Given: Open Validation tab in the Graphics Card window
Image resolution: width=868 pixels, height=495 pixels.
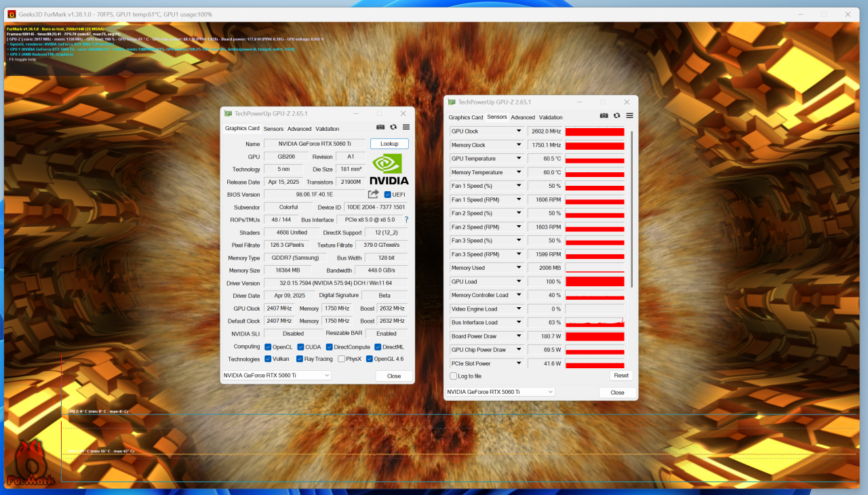Looking at the screenshot, I should [x=328, y=129].
